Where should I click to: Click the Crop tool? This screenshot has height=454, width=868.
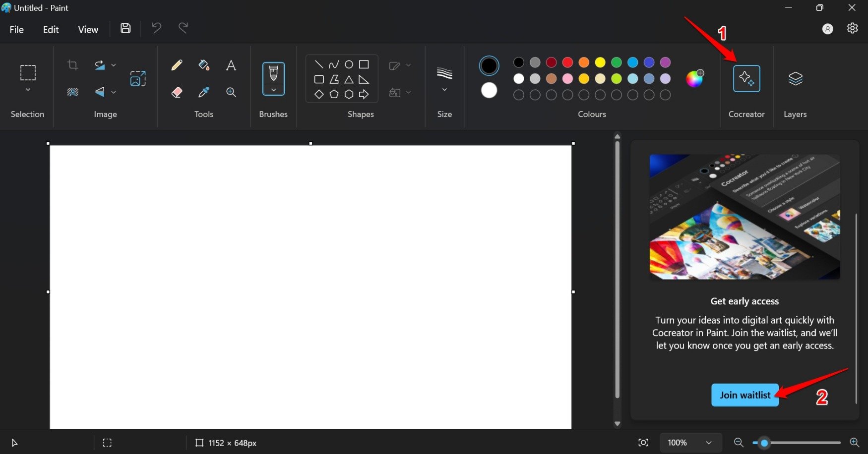[72, 65]
